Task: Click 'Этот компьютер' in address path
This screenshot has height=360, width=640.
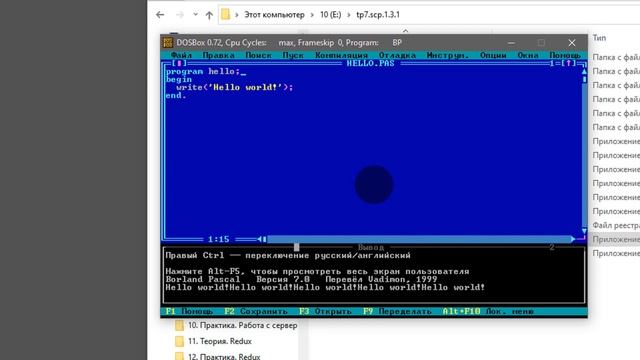Action: [274, 15]
